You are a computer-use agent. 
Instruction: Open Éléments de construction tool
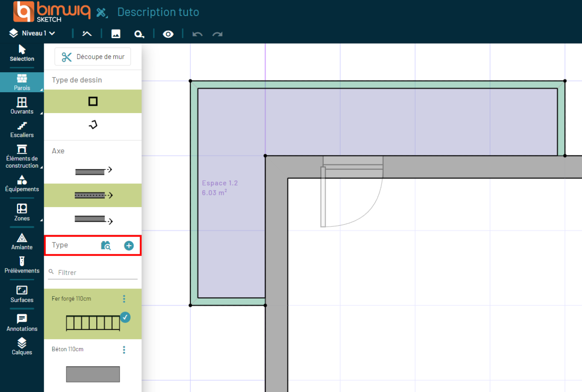coord(22,157)
